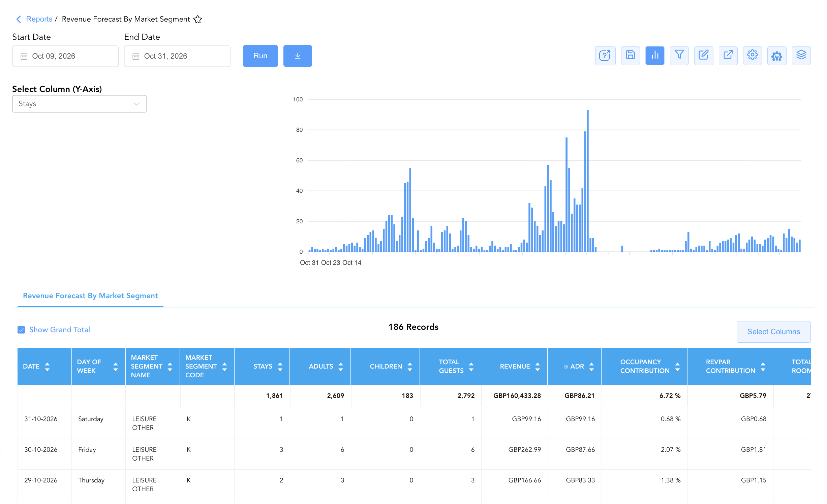Toggle the bar chart view icon

655,56
